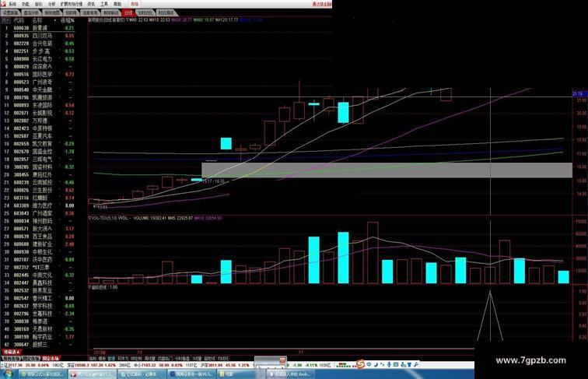
Task: Select stock row 002251 步步高
Action: click(40, 51)
